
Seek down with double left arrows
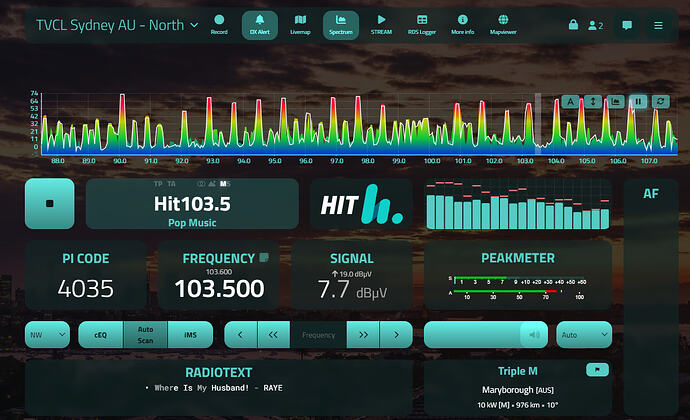[273, 335]
